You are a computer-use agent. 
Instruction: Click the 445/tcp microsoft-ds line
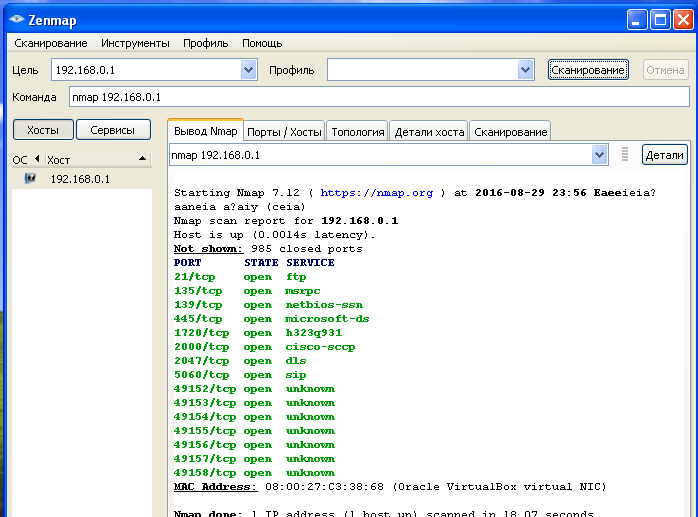[x=272, y=319]
